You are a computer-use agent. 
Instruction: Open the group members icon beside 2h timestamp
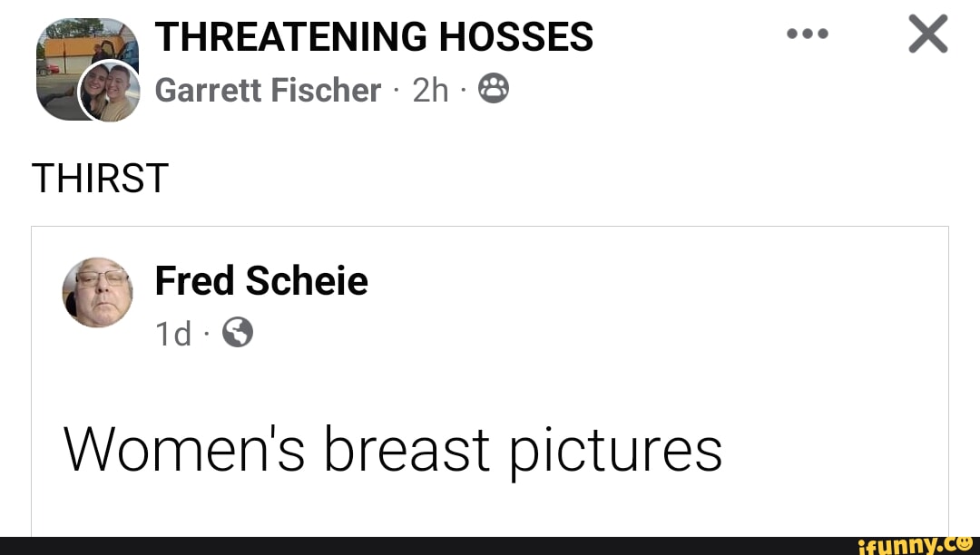coord(493,90)
